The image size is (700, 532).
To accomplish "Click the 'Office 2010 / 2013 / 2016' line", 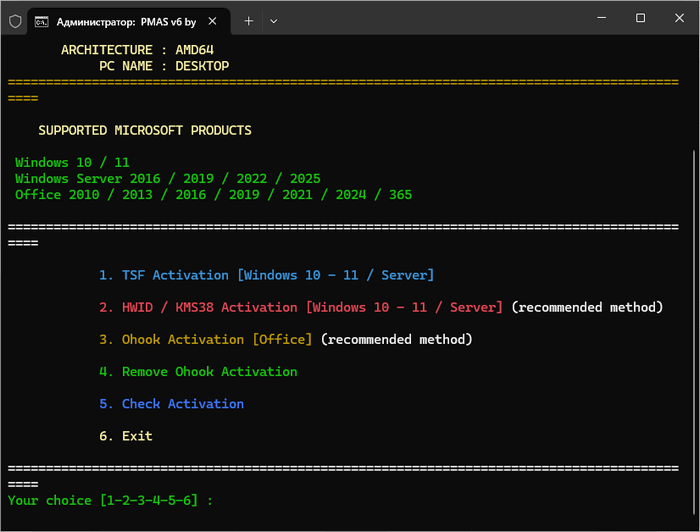I will [213, 195].
